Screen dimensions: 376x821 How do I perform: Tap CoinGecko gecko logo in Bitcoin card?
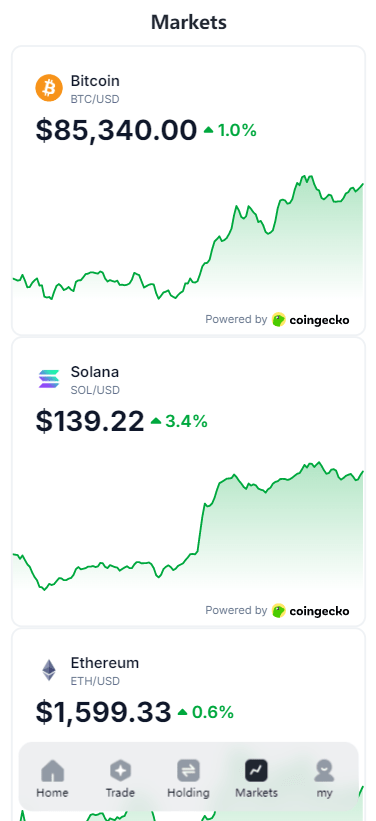tap(279, 319)
